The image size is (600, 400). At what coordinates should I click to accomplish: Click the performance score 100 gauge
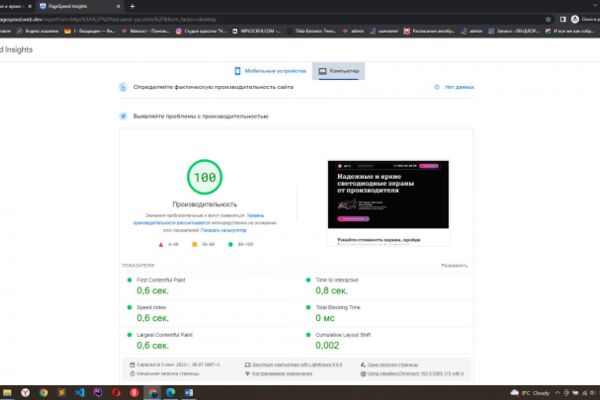click(205, 177)
